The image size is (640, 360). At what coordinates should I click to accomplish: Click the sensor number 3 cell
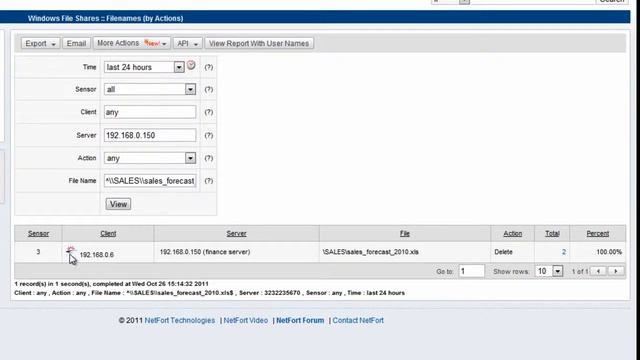coord(38,252)
